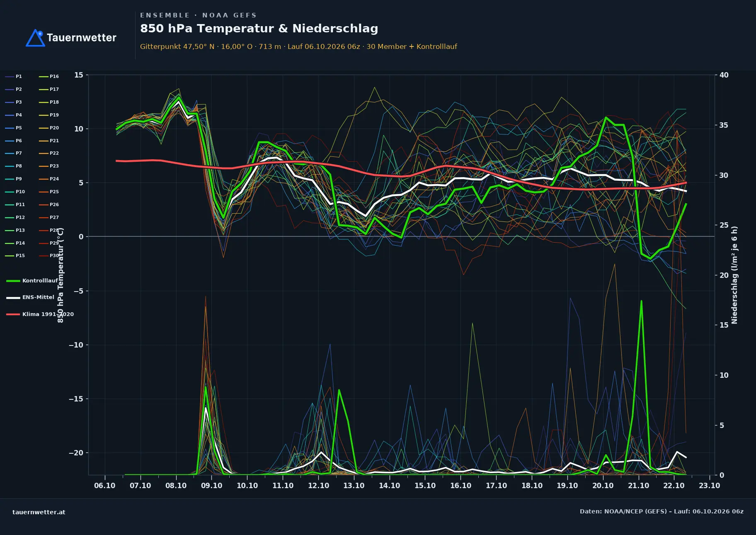Click legend entry P21
This screenshot has height=535, width=756.
(49, 141)
